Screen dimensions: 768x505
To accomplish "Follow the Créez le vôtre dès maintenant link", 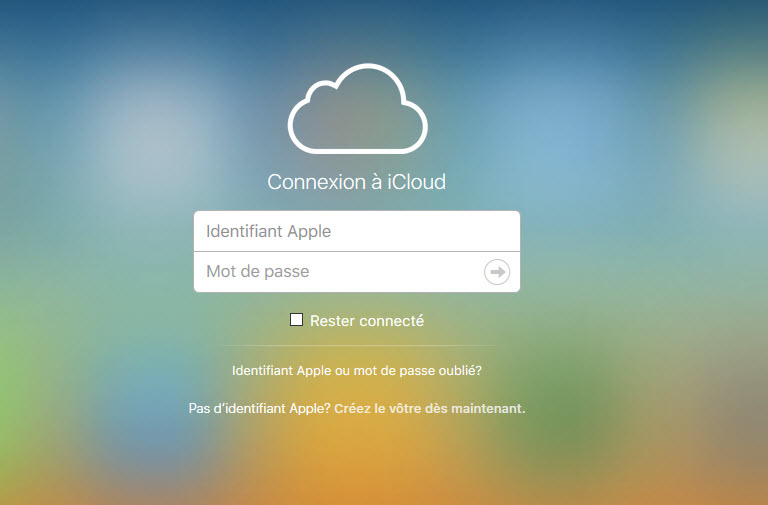I will click(430, 408).
